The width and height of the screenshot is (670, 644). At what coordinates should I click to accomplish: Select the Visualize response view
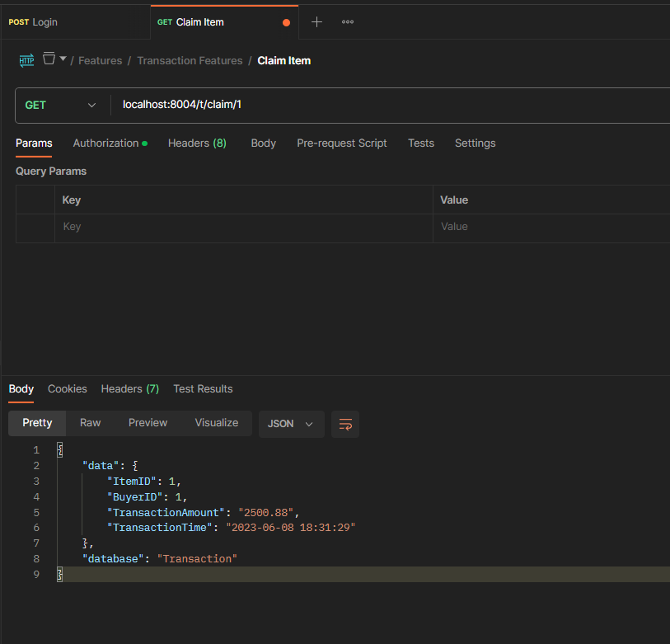point(216,423)
